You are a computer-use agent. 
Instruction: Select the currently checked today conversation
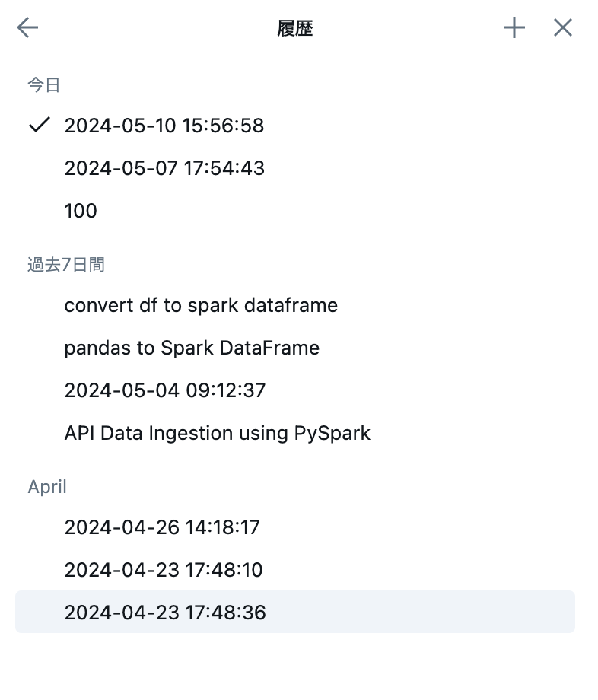pyautogui.click(x=164, y=126)
